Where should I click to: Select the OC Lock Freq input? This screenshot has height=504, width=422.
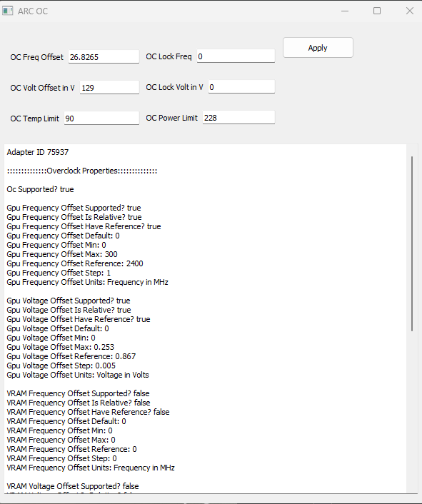236,56
